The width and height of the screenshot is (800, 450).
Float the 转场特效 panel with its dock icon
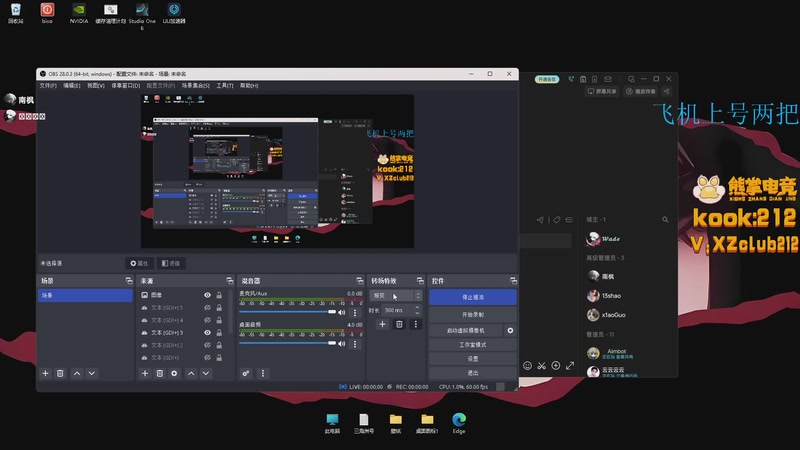420,281
